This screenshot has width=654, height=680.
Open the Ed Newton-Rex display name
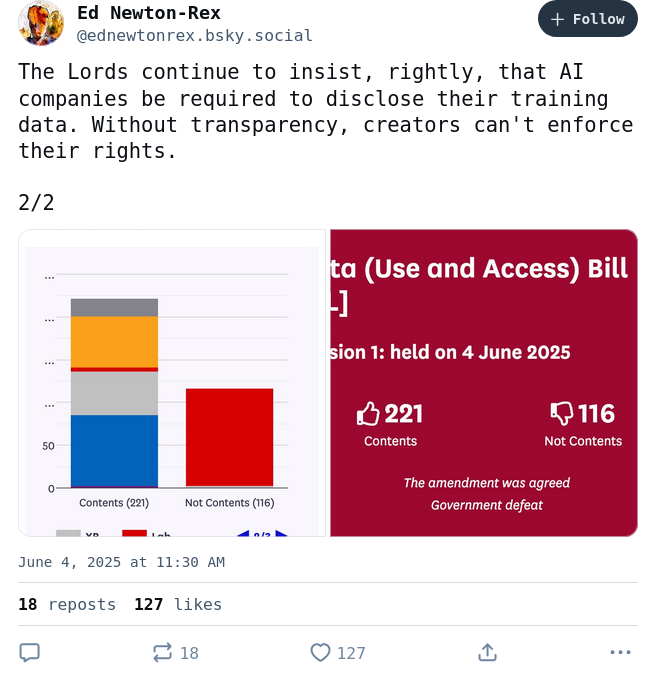[x=149, y=13]
